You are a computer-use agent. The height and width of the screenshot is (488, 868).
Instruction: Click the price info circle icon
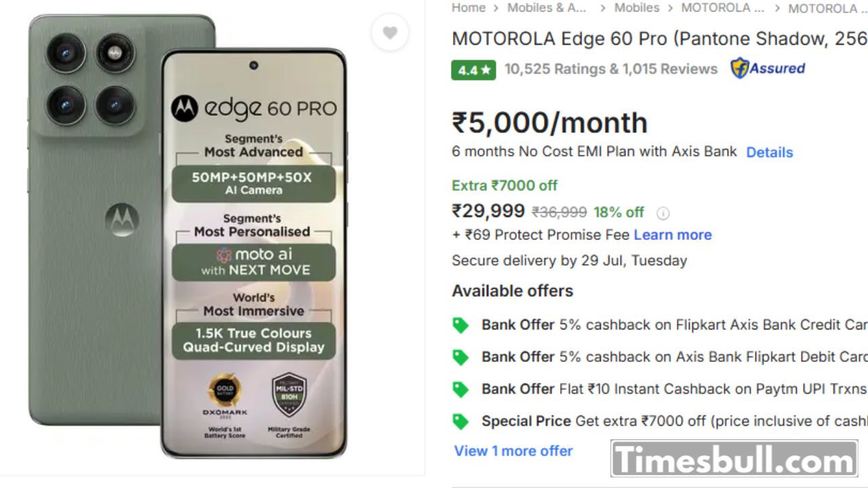pos(663,213)
